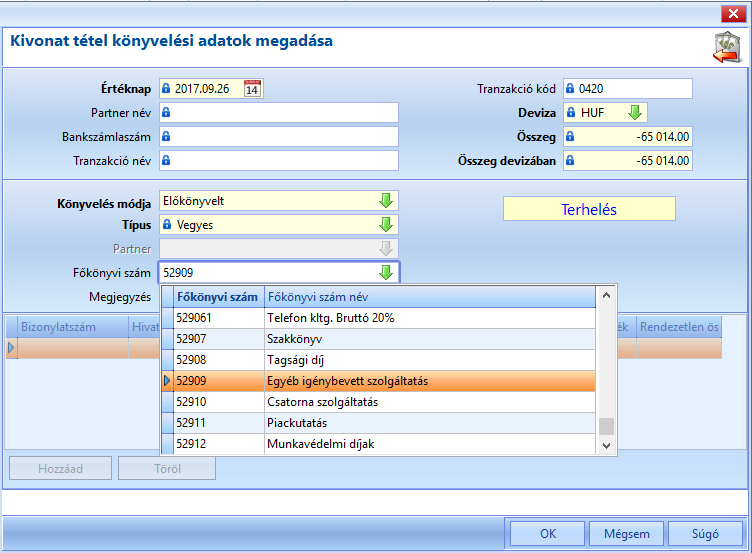Expand the Deviza HUF dropdown arrow
Screen dimensions: 752x553
click(635, 113)
